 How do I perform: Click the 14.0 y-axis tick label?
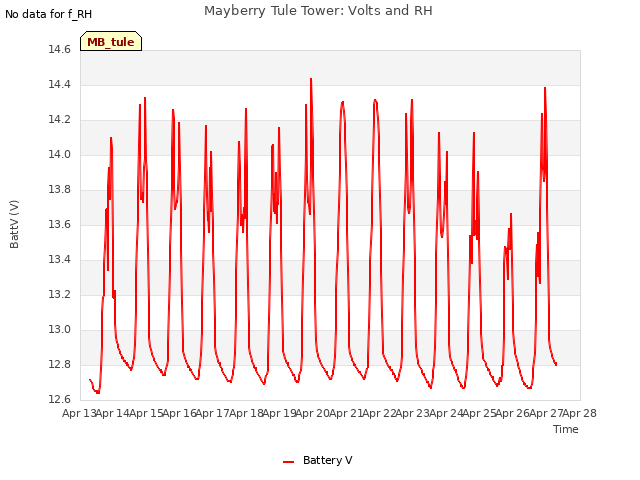click(x=59, y=155)
